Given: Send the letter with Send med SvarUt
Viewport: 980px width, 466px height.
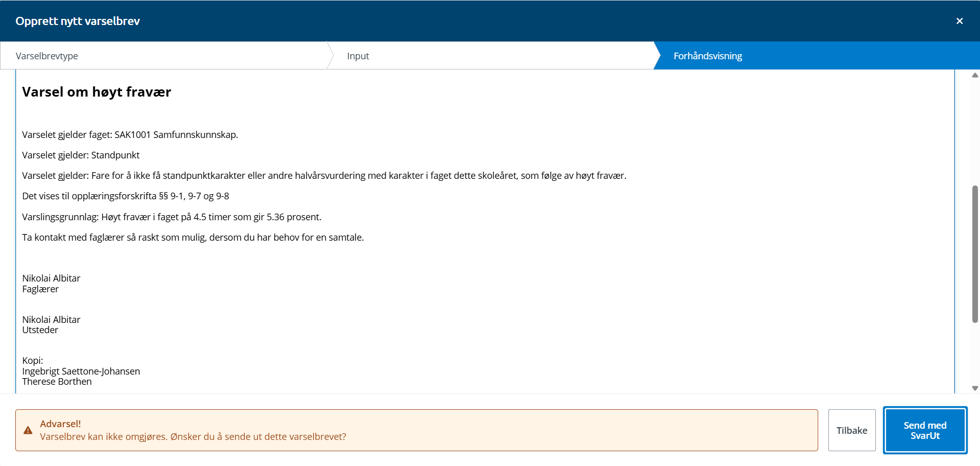Looking at the screenshot, I should click(x=925, y=430).
